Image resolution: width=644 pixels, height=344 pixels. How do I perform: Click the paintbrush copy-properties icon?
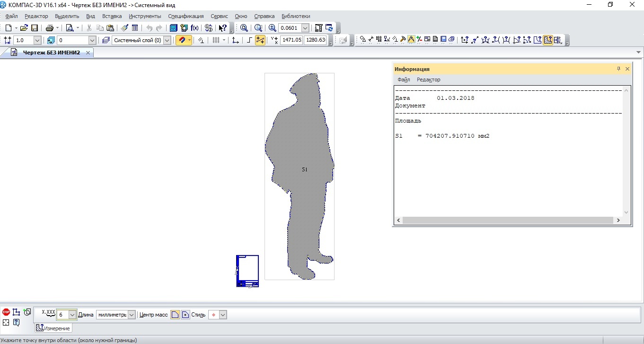(124, 28)
